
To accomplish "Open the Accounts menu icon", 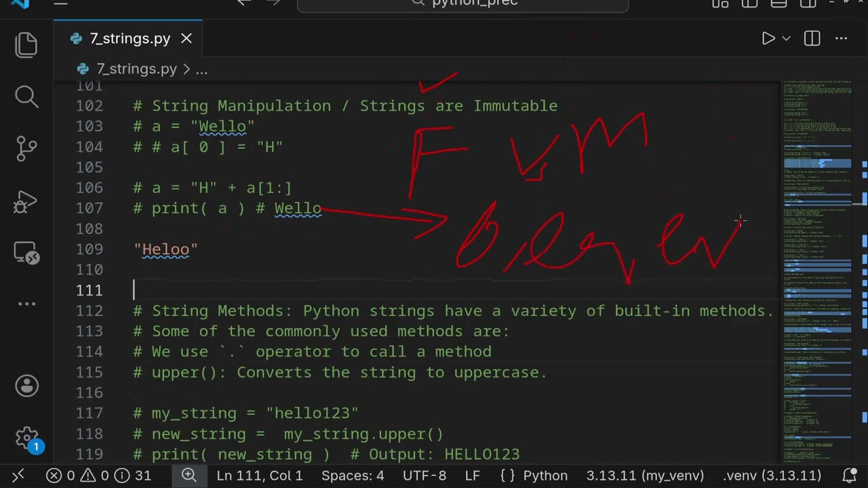I will click(26, 386).
